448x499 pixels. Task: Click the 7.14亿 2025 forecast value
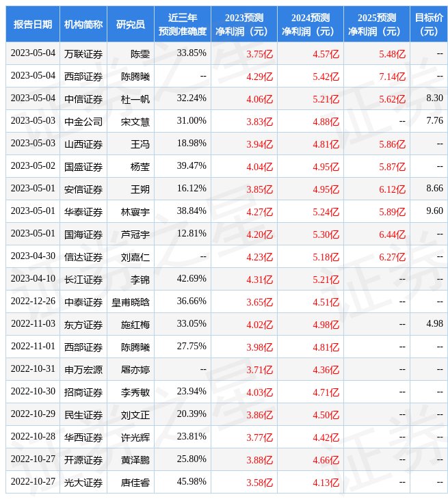point(393,77)
